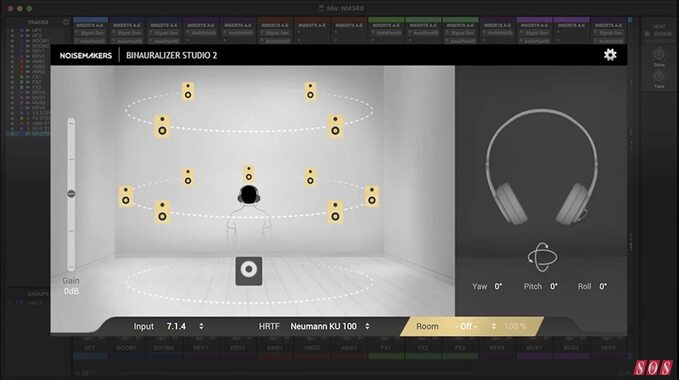Open the Room Off preset dropdown

(466, 326)
